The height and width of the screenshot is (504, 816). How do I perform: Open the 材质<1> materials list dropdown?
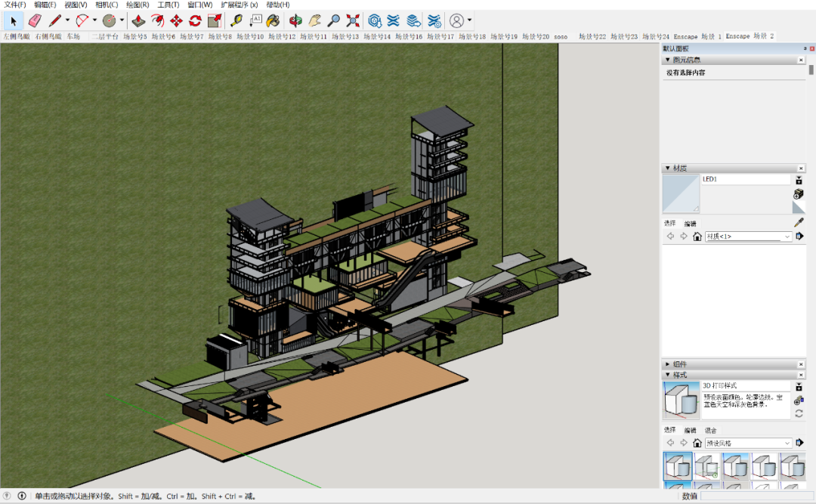click(x=749, y=237)
